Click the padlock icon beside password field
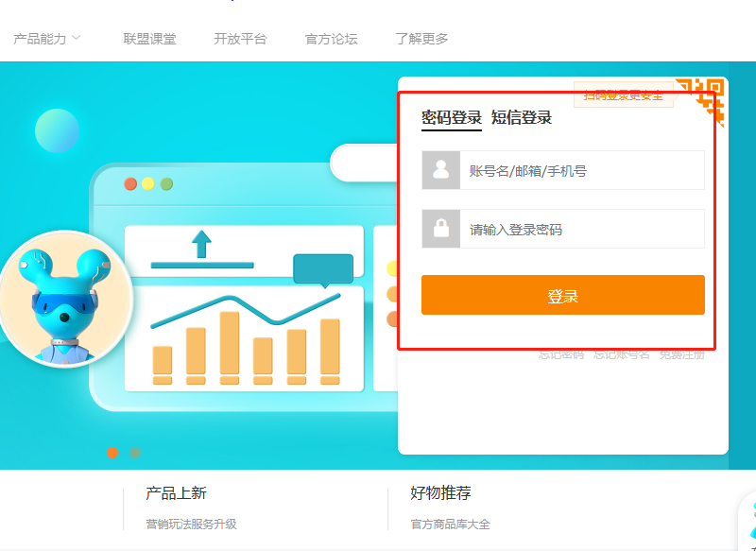This screenshot has width=756, height=551. (x=440, y=229)
